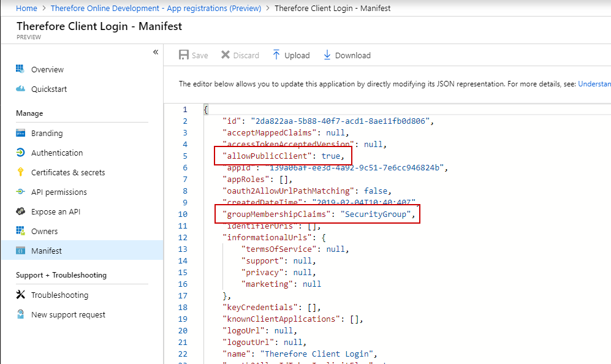This screenshot has height=364, width=611.
Task: Click the Troubleshooting wrench icon
Action: click(x=20, y=295)
